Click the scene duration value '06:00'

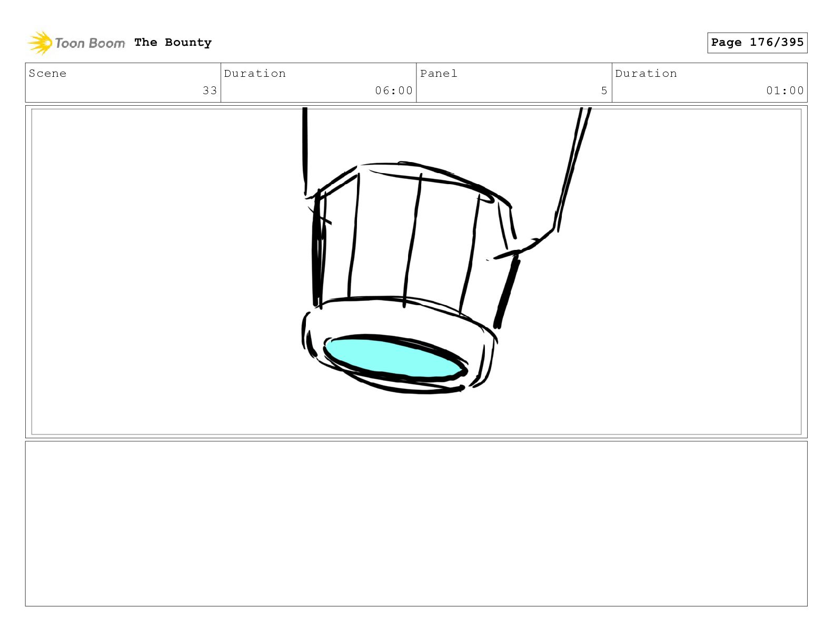[x=394, y=90]
